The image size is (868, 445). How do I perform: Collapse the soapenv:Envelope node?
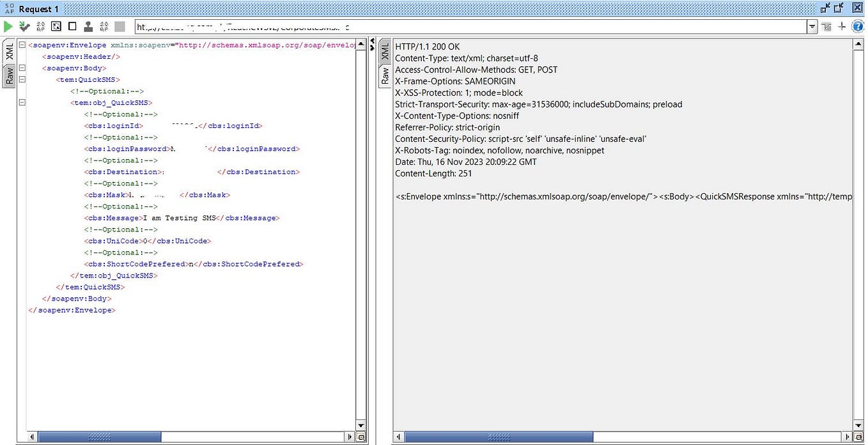(x=22, y=45)
